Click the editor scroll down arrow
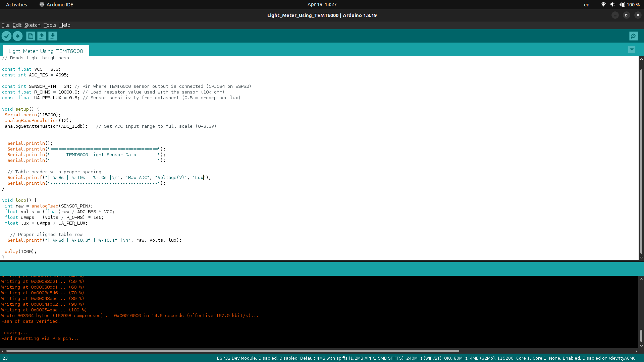Screen dimensions: 644x362 click(641, 257)
